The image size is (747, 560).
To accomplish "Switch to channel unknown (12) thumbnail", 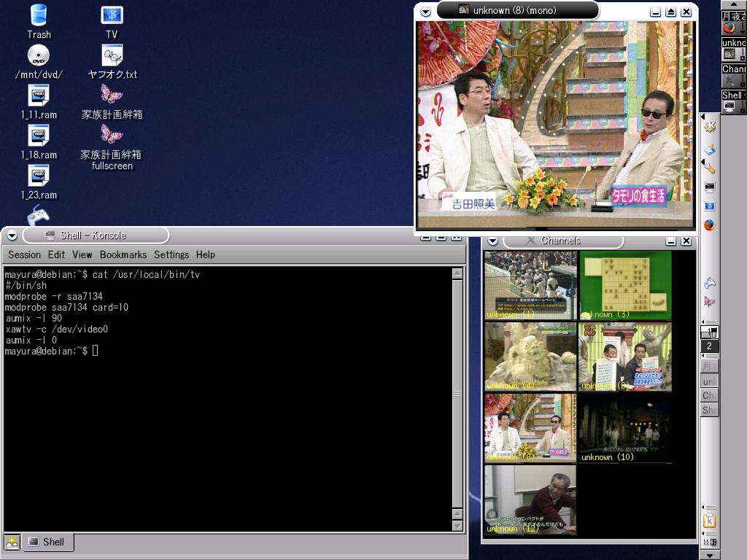I will coord(530,499).
